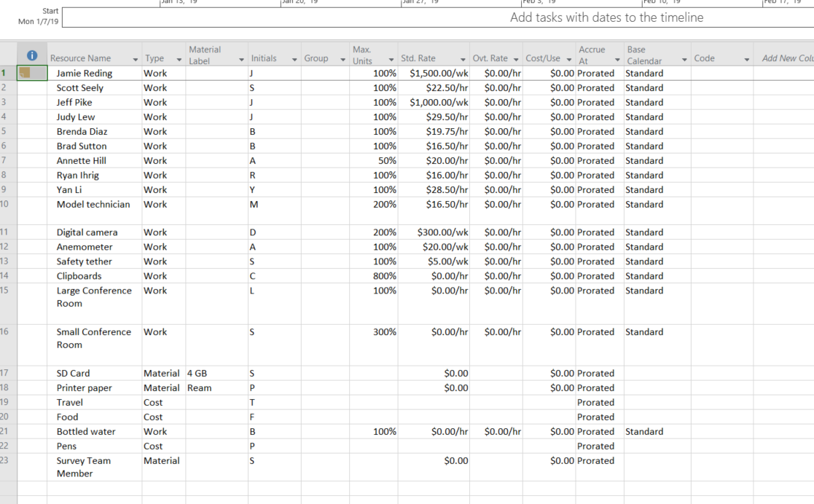Click the Indicators column info icon
This screenshot has height=504, width=814.
click(31, 54)
